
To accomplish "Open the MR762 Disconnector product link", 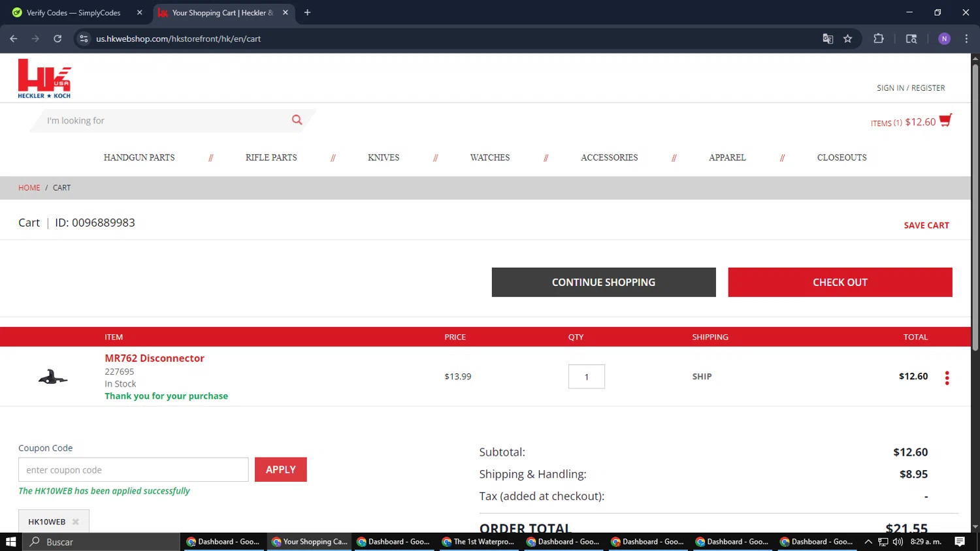I will 154,358.
